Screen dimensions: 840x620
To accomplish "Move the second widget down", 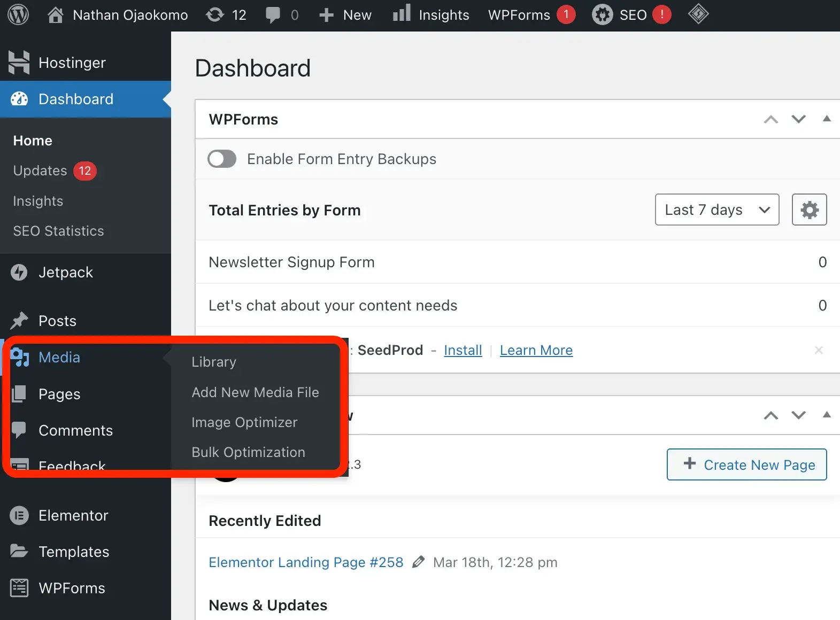I will (798, 415).
